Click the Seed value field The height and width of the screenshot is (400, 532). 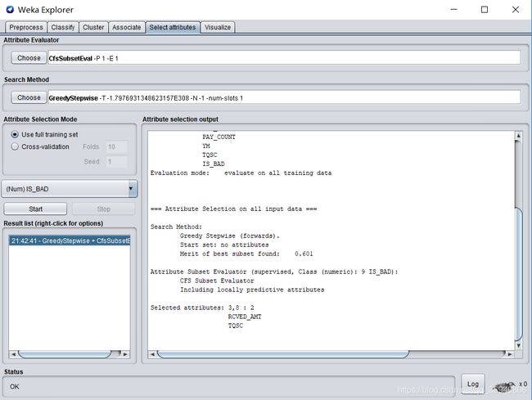tap(116, 161)
